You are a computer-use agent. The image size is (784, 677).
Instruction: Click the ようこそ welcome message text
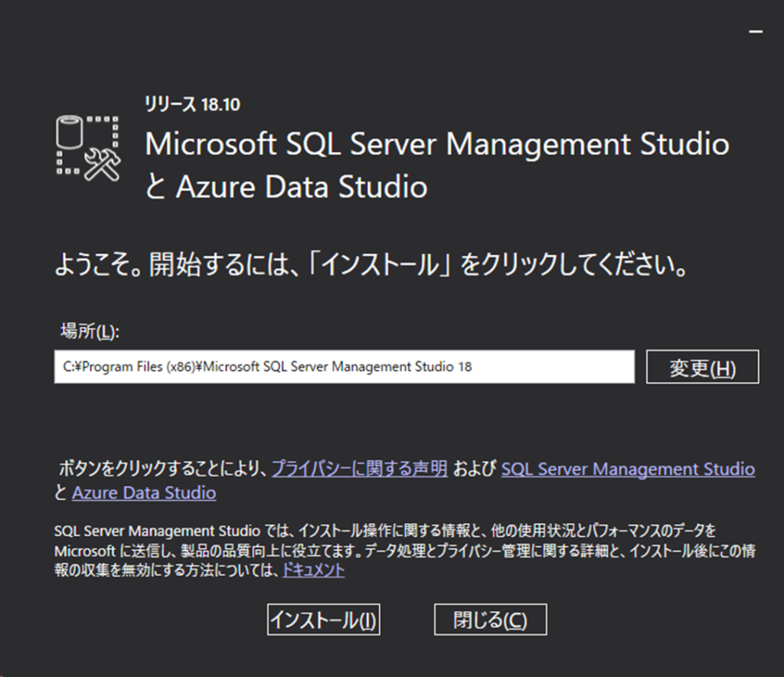[x=371, y=264]
